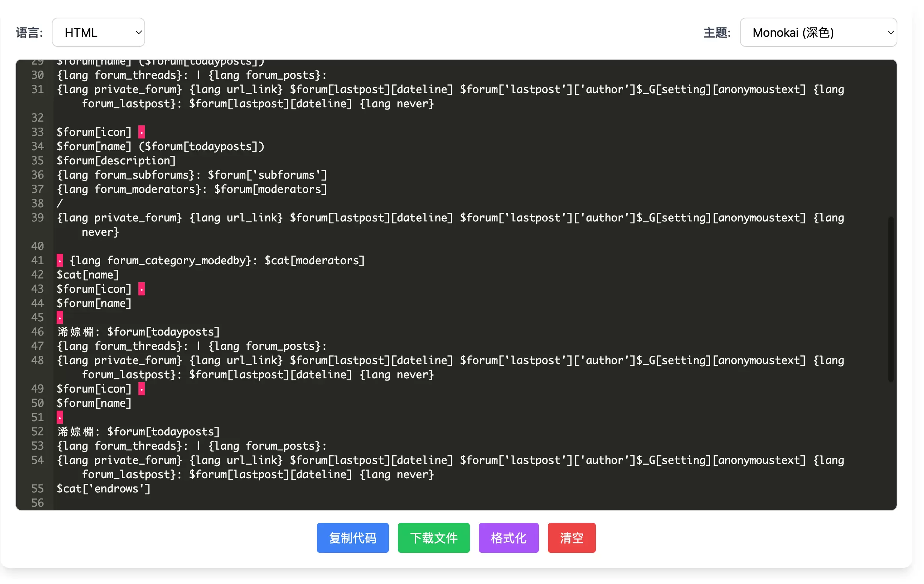924x584 pixels.
Task: Click line number 56 in the gutter
Action: pos(37,503)
